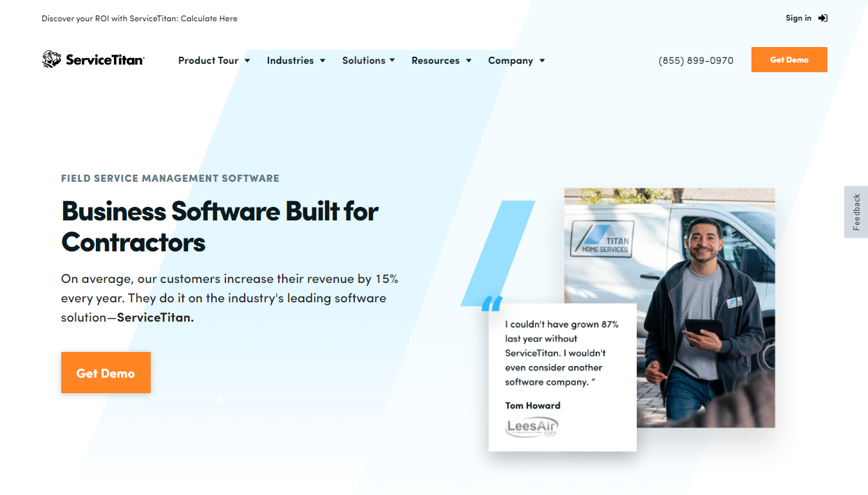The width and height of the screenshot is (868, 495).
Task: Expand the dropdown arrow next to Company
Action: (x=542, y=61)
